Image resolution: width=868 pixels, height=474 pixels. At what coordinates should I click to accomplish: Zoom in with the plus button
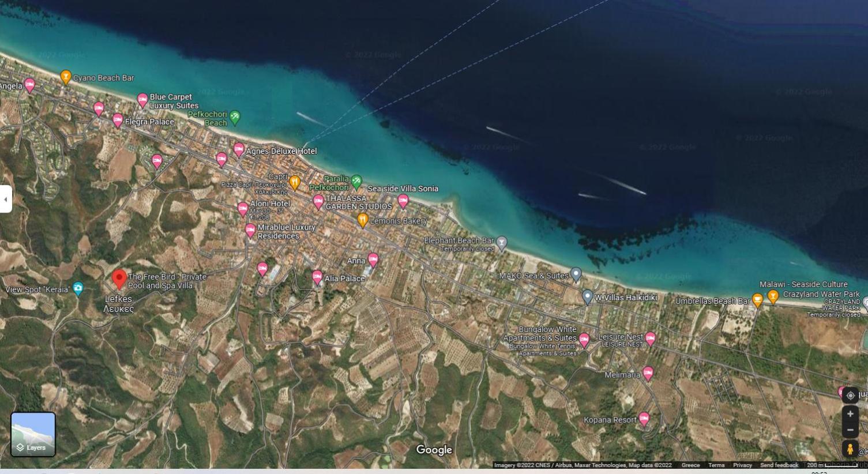click(x=850, y=414)
